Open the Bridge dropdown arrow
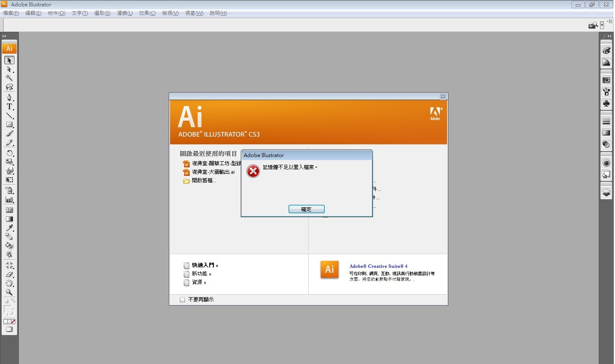Screen dimensions: 615x364 (x=602, y=25)
